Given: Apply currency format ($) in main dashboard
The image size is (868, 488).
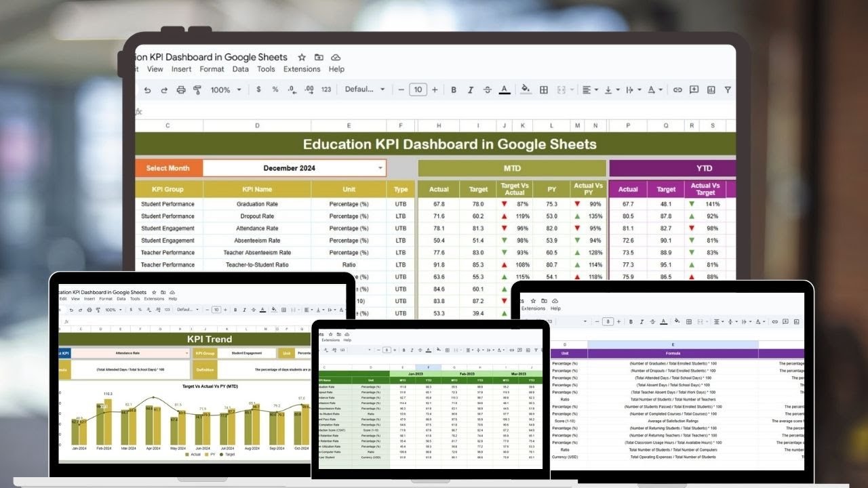Looking at the screenshot, I should pos(258,89).
